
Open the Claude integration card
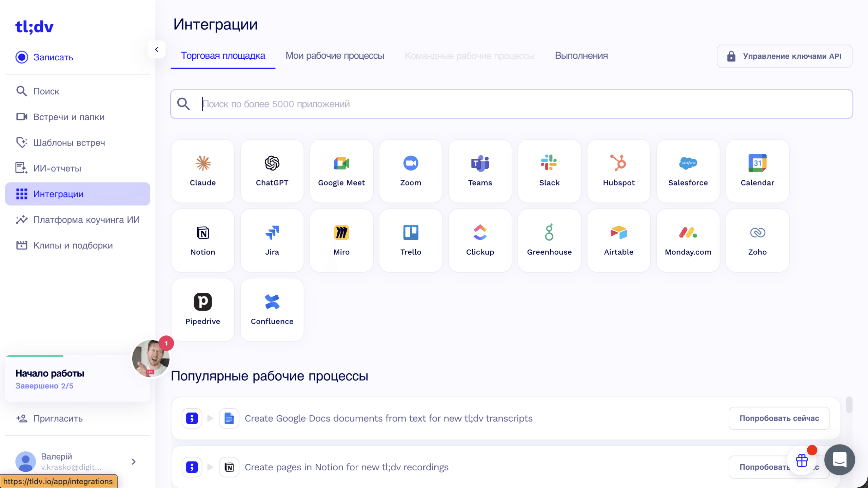pos(203,171)
